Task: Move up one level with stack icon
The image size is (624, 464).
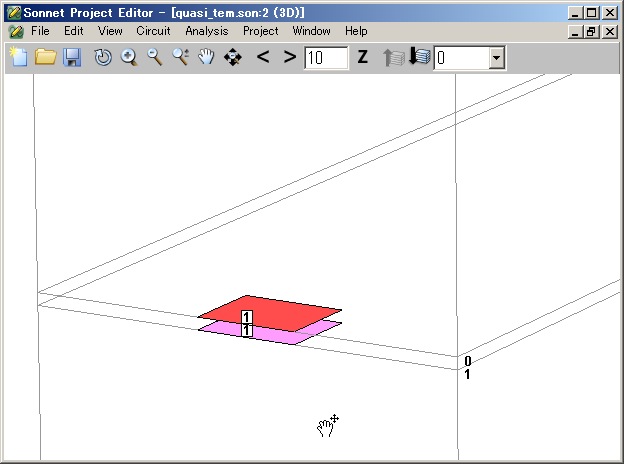Action: (x=394, y=57)
